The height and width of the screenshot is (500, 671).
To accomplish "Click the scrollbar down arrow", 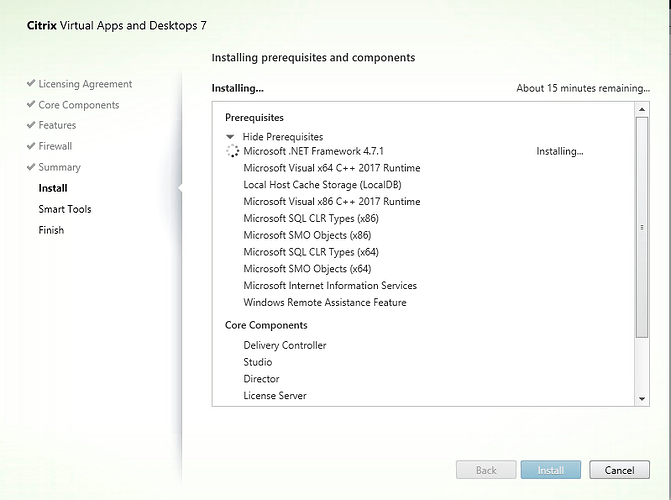I will [642, 398].
